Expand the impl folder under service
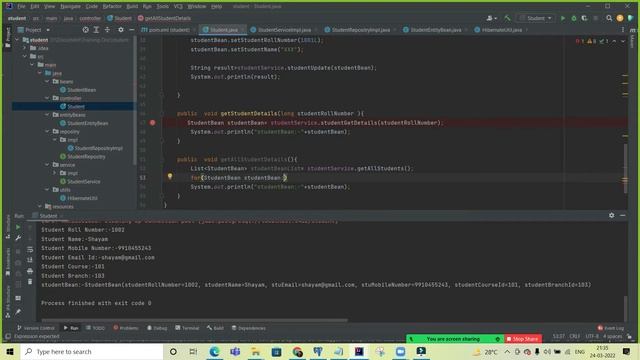 [54, 173]
